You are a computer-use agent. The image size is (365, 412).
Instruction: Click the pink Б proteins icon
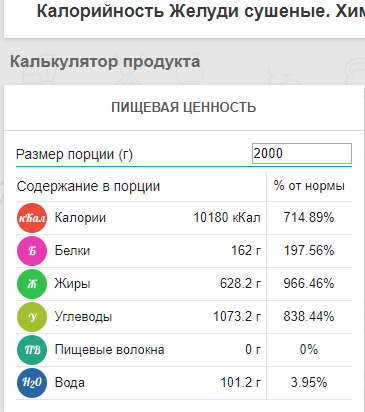point(32,251)
